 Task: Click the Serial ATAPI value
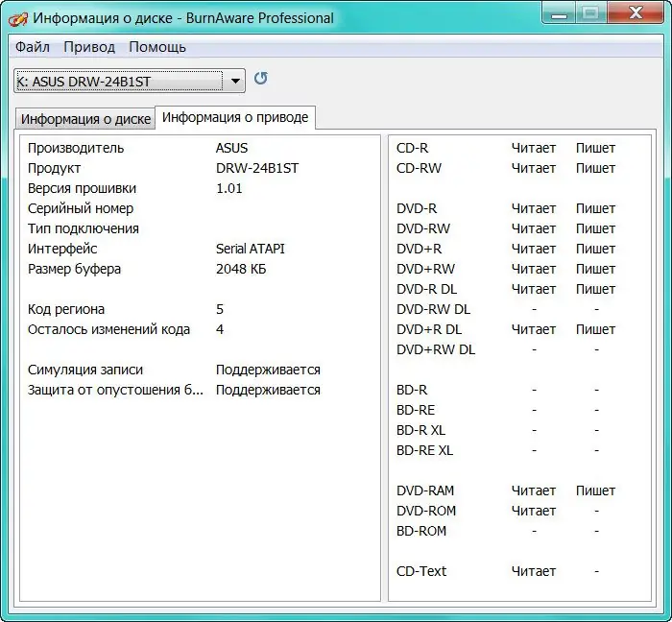(251, 249)
